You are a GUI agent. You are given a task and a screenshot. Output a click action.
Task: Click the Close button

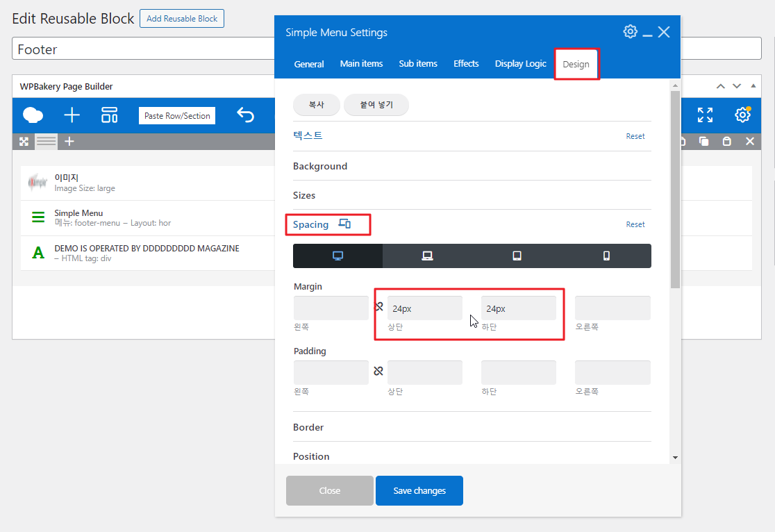click(330, 490)
